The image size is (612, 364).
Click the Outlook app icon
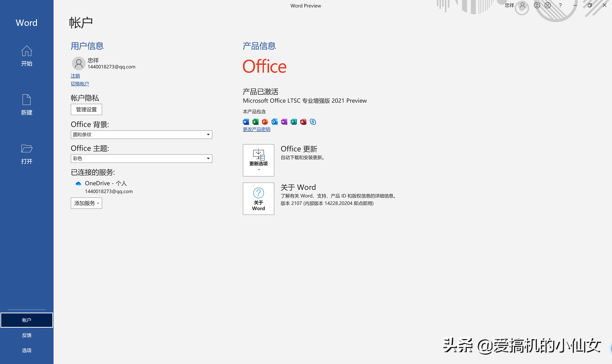[x=275, y=122]
